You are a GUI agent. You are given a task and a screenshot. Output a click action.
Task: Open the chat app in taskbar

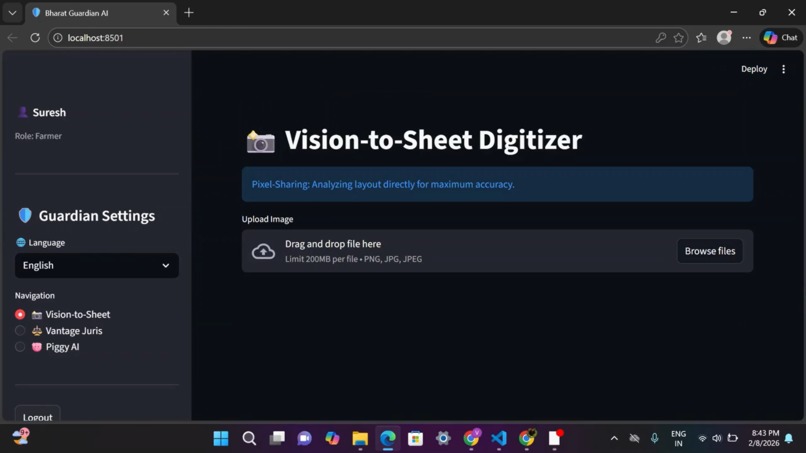[x=304, y=438]
